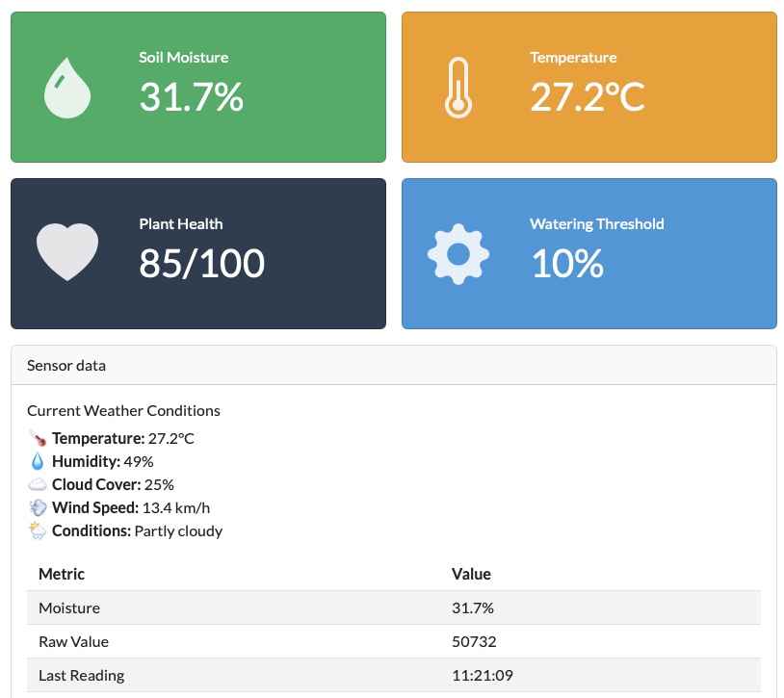Select the 27.2°C value in orange card
Image resolution: width=784 pixels, height=698 pixels.
point(587,97)
